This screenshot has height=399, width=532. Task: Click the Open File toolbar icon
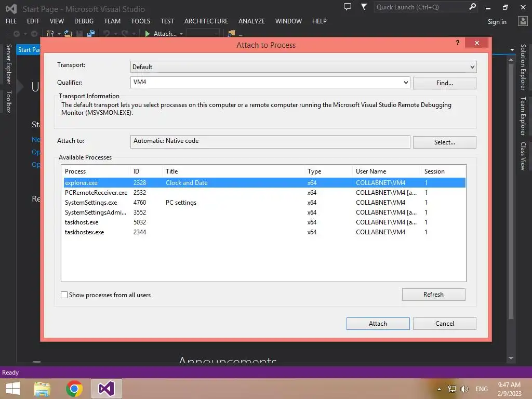68,34
